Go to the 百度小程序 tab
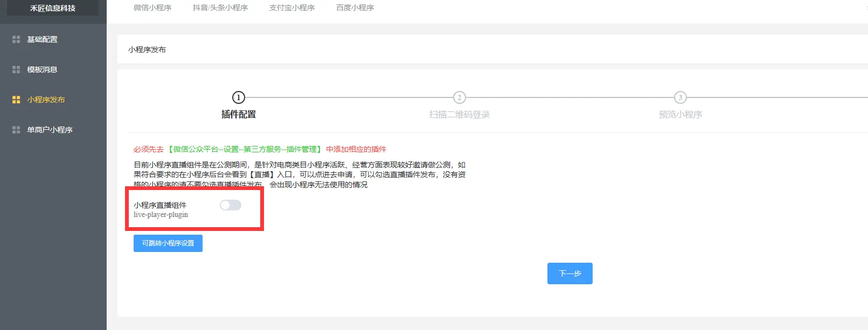The height and width of the screenshot is (330, 868). click(355, 8)
